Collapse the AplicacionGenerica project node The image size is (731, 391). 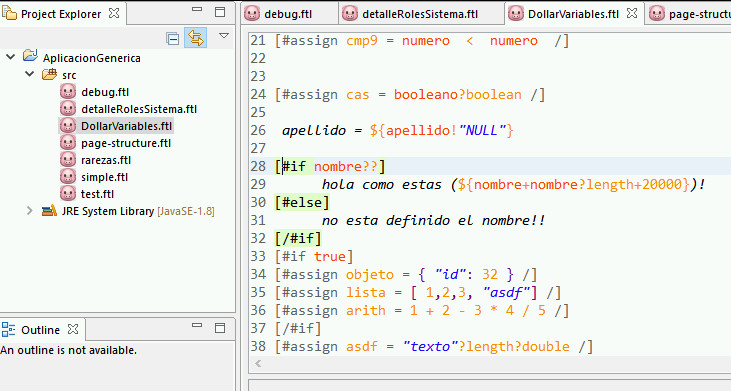(10, 57)
